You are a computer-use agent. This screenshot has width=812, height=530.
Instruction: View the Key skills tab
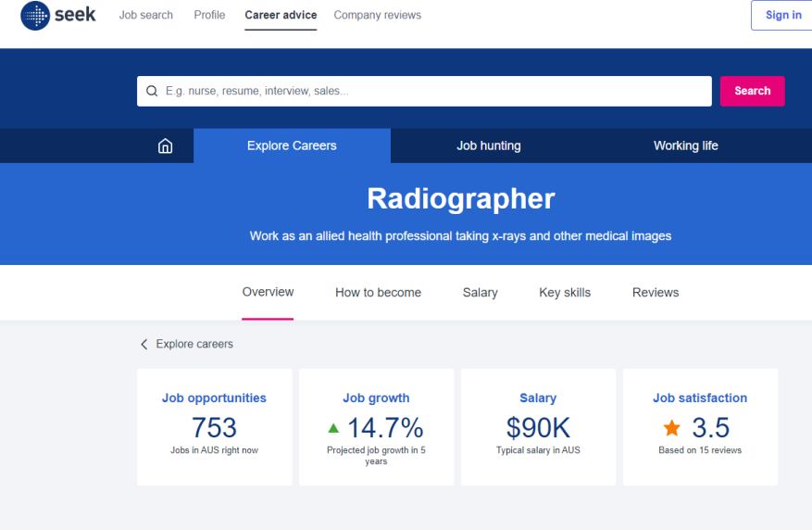coord(565,292)
